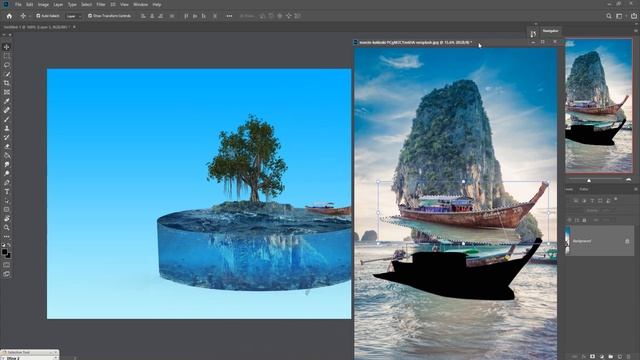Screen dimensions: 640x360
Task: Open the History panel icon beside Navigator
Action: tap(533, 34)
